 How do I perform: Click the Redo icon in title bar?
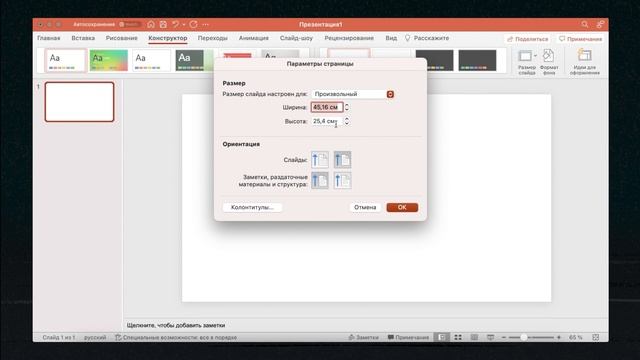(x=193, y=24)
